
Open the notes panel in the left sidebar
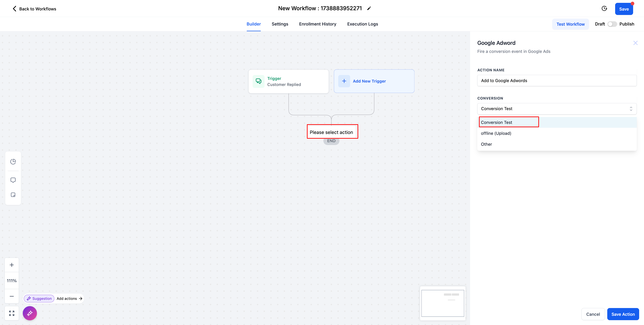pyautogui.click(x=13, y=195)
